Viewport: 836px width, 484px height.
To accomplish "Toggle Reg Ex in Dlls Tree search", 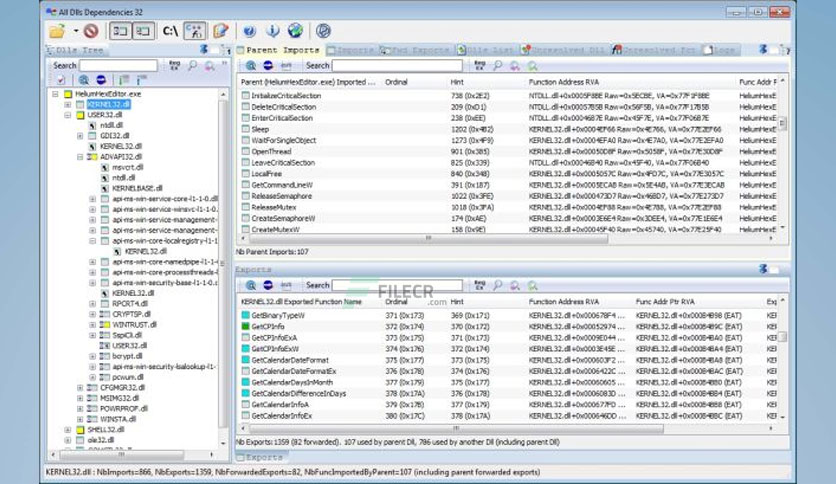I will (174, 66).
